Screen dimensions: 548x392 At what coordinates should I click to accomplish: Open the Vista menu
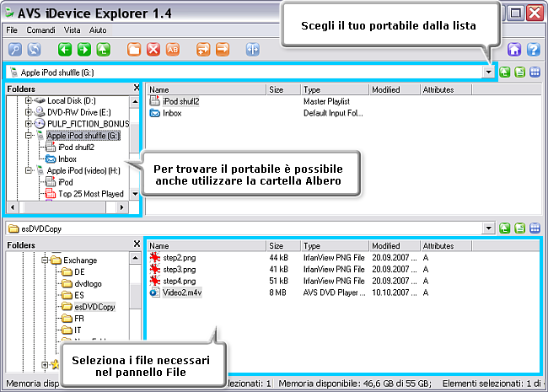[x=72, y=30]
